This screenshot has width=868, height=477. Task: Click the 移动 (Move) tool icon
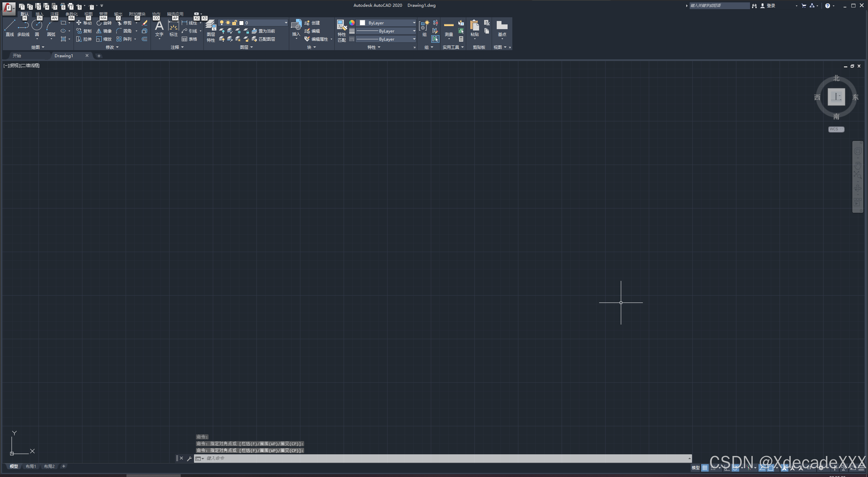click(79, 23)
